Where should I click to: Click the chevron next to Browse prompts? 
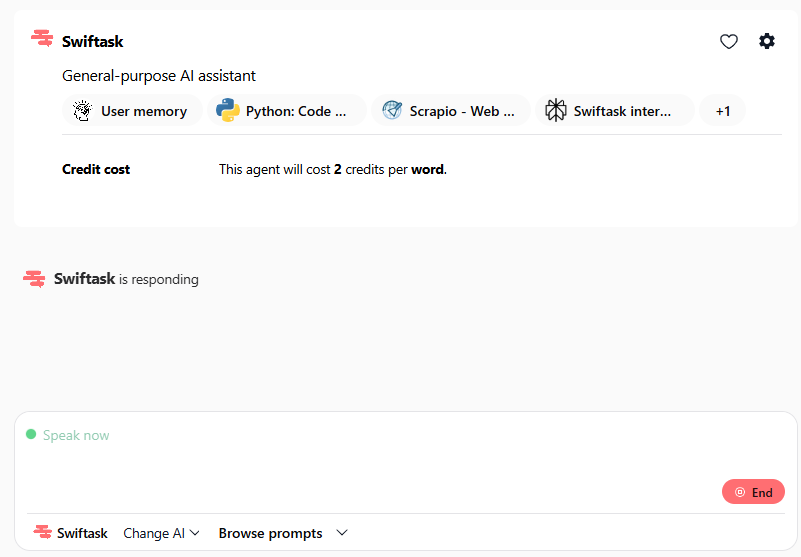coord(342,532)
